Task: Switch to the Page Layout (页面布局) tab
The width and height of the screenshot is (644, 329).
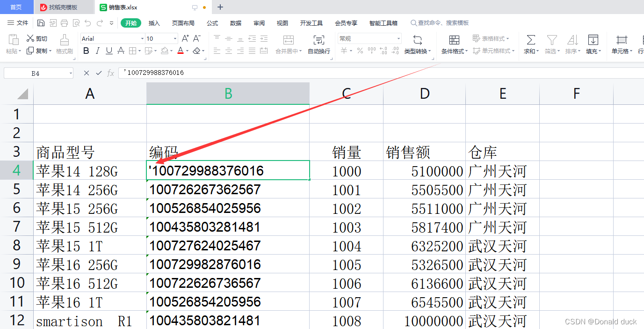Action: click(x=183, y=23)
